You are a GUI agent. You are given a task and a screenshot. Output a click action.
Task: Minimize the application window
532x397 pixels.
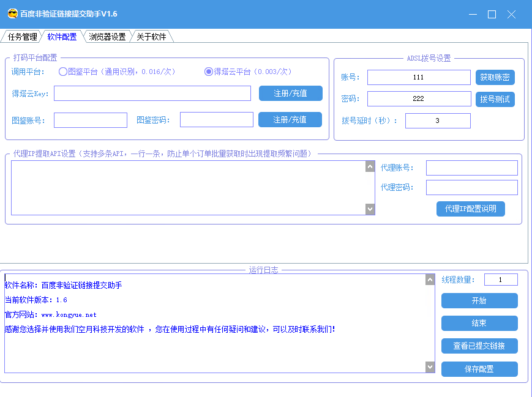point(473,14)
